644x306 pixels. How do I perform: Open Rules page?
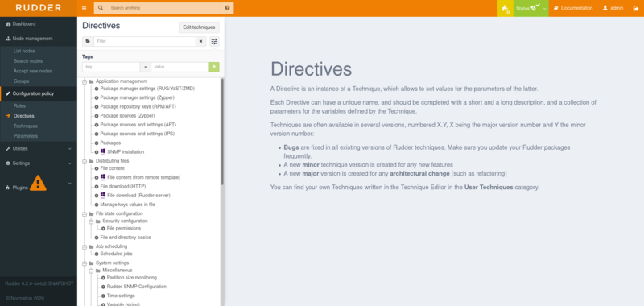tap(19, 106)
